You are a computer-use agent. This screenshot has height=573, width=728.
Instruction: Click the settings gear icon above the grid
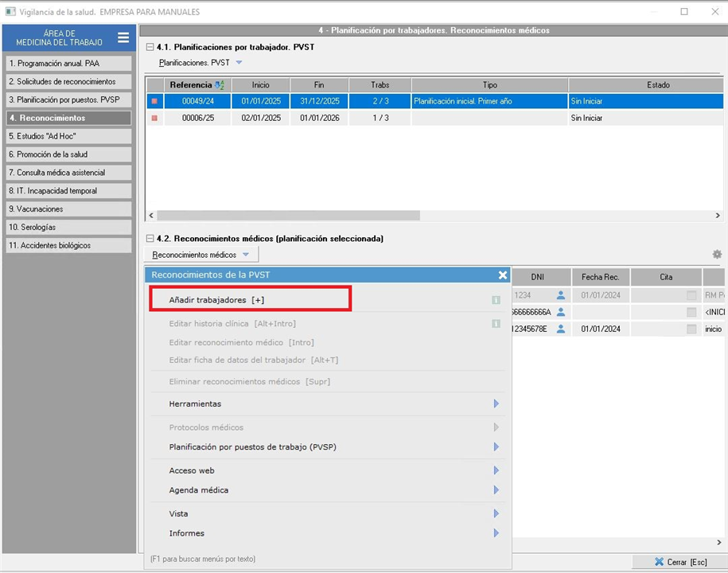coord(717,255)
